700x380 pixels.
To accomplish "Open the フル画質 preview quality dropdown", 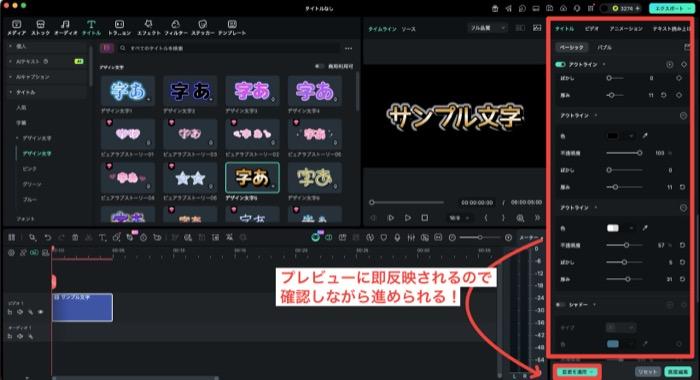I will click(x=487, y=28).
